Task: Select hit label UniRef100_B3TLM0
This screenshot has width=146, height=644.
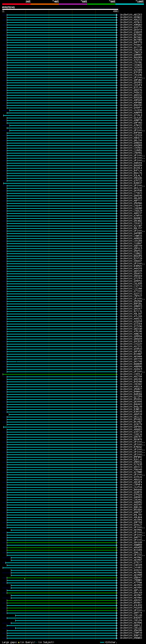Action: pyautogui.click(x=131, y=87)
